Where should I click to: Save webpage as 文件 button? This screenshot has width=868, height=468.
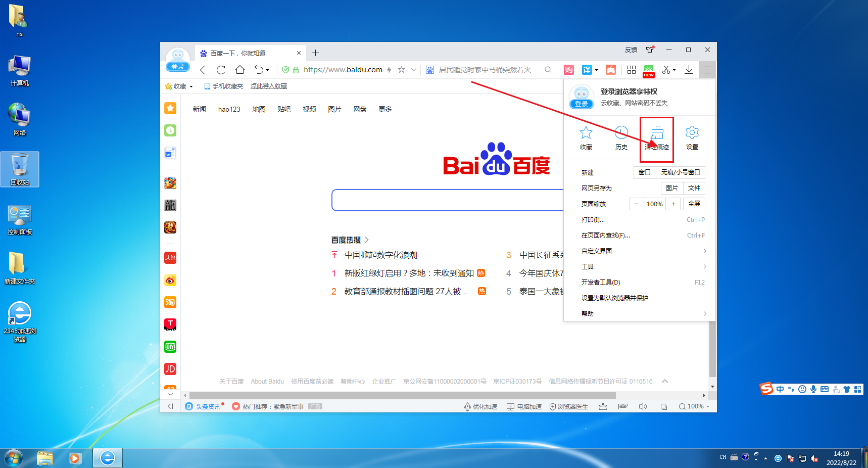(x=694, y=188)
